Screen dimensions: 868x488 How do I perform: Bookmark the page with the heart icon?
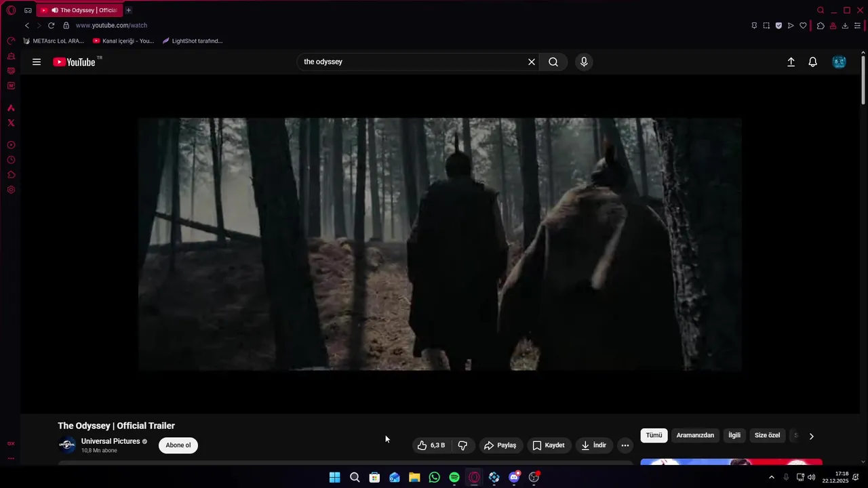click(803, 25)
